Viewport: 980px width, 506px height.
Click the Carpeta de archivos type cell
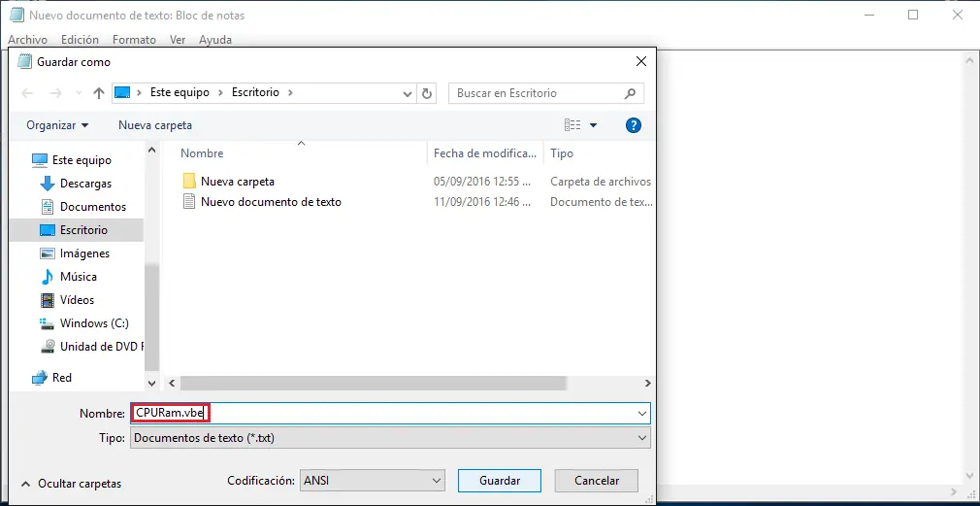click(601, 182)
